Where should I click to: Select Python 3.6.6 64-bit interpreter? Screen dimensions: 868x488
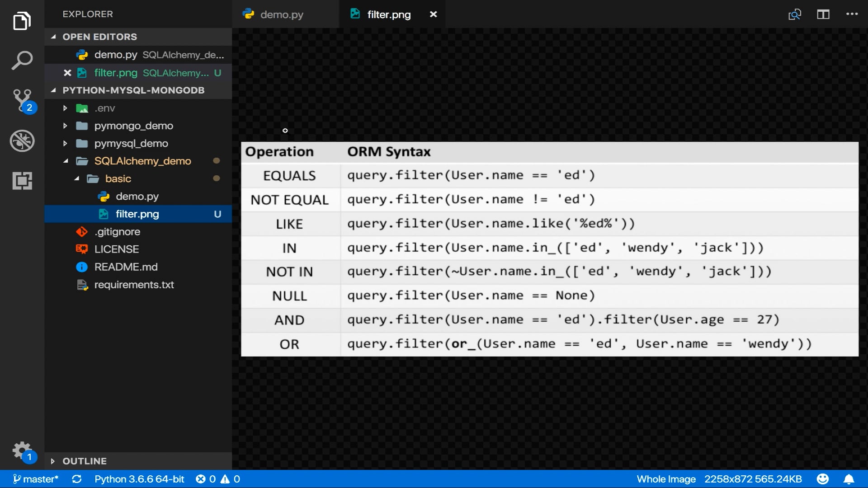[x=139, y=479]
